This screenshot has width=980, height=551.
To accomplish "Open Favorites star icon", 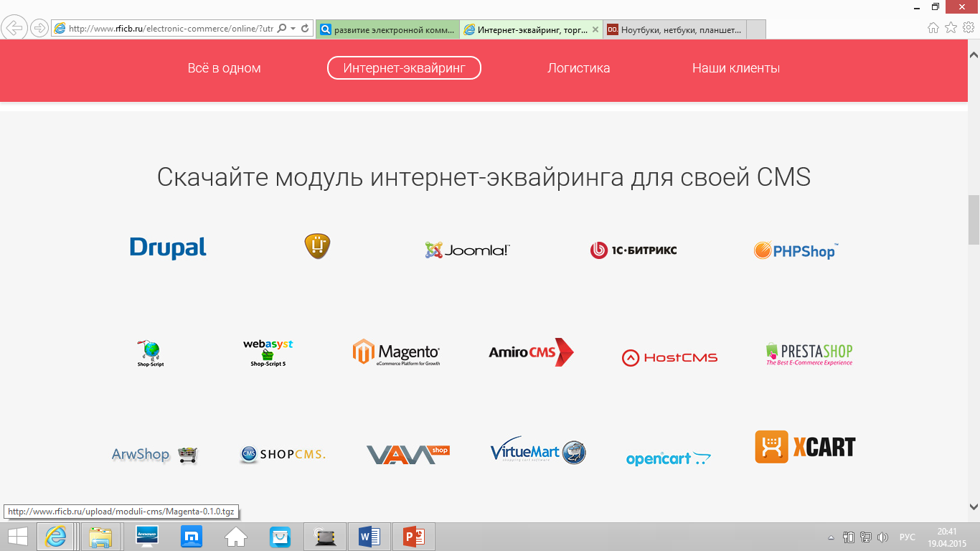I will pos(951,28).
